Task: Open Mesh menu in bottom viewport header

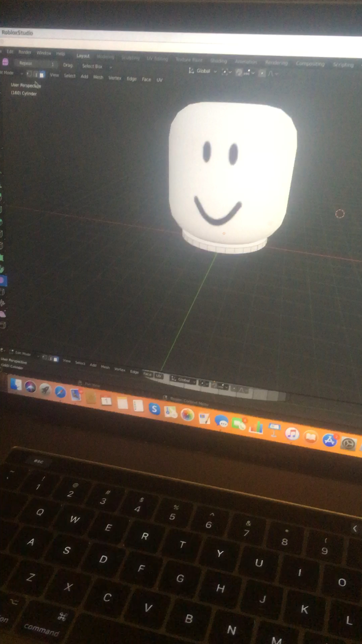Action: 105,367
